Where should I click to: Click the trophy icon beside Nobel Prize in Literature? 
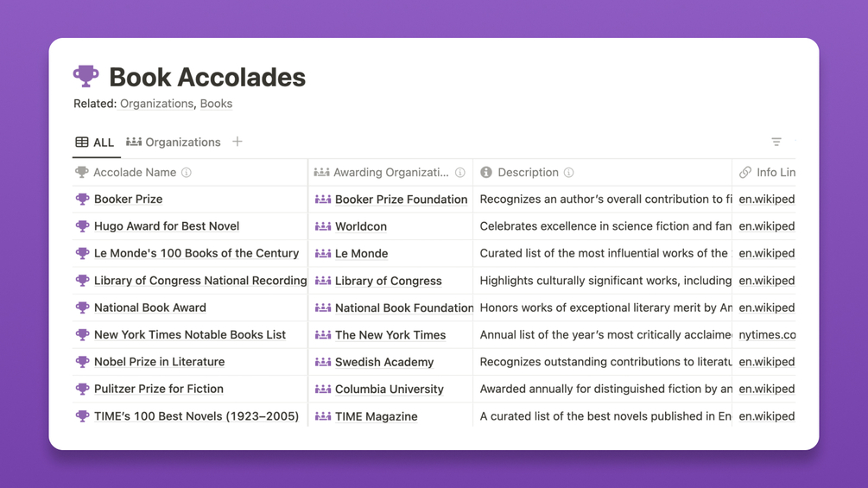click(x=82, y=362)
